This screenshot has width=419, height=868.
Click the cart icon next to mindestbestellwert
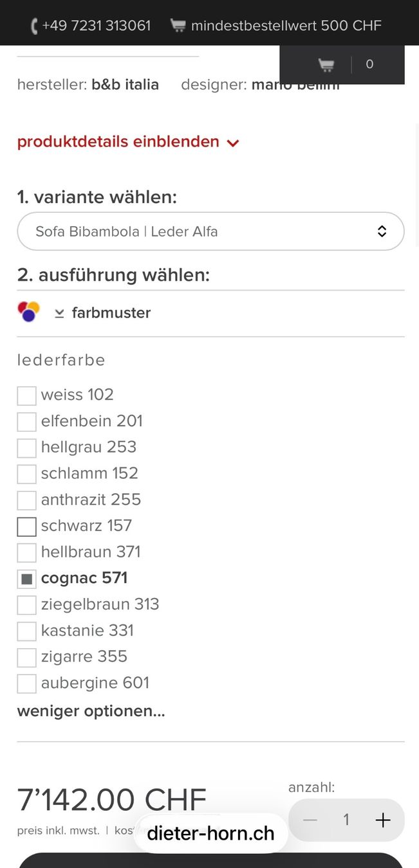(x=178, y=26)
